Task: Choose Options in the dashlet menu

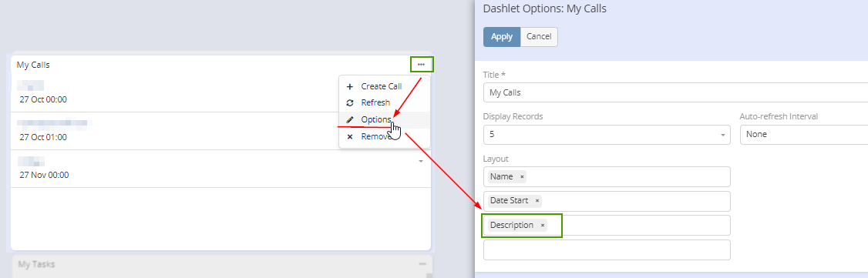Action: (376, 120)
